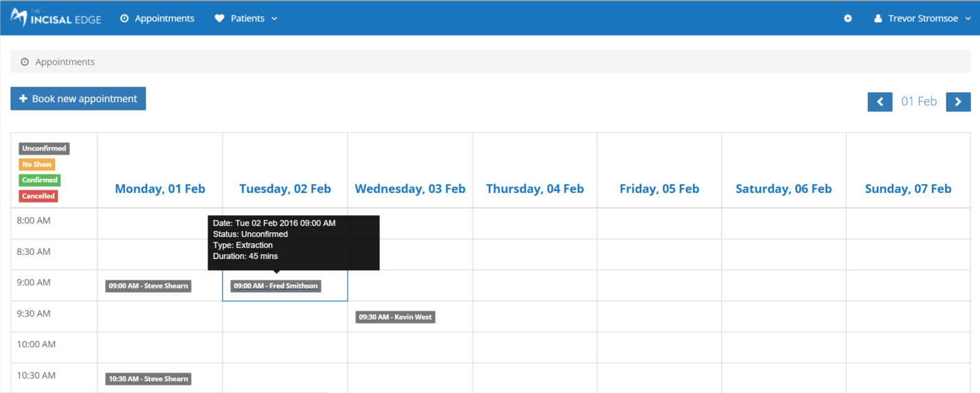Image resolution: width=980 pixels, height=393 pixels.
Task: Go to previous week arrow
Action: pyautogui.click(x=880, y=102)
